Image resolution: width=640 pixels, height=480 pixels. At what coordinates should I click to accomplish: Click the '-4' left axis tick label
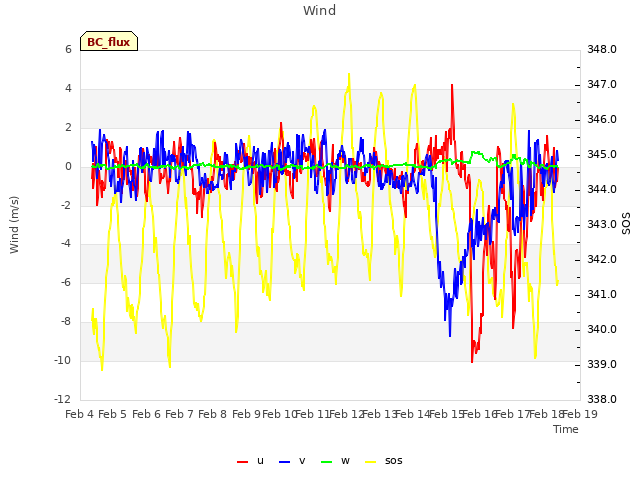(66, 244)
